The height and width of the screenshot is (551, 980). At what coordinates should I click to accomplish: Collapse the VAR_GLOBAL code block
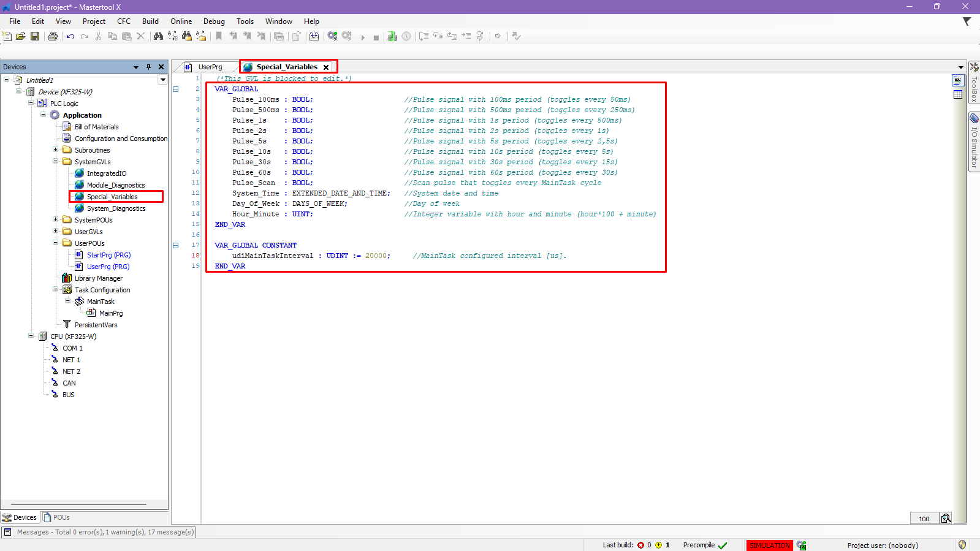coord(175,89)
